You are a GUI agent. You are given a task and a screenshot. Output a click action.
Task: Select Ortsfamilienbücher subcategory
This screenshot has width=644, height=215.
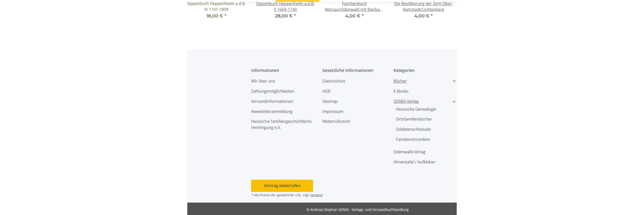(414, 119)
